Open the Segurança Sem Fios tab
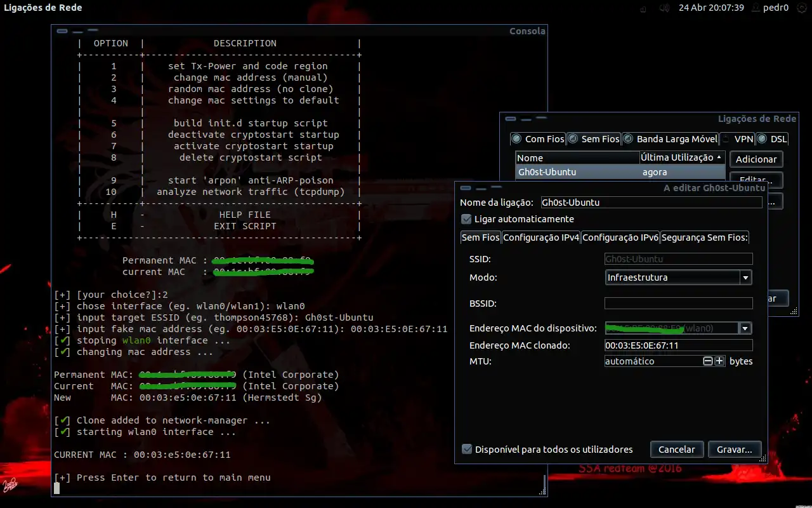 [x=705, y=237]
